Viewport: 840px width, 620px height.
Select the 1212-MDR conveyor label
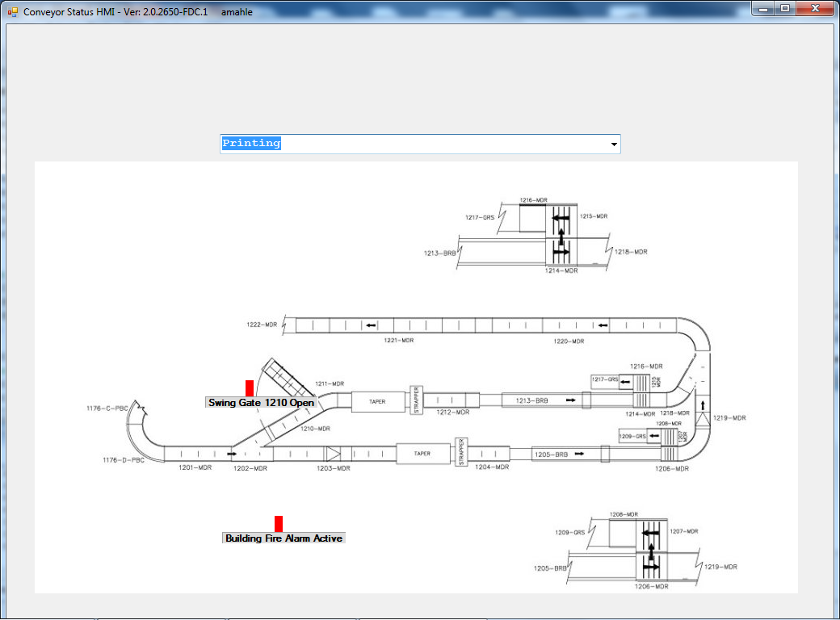452,413
